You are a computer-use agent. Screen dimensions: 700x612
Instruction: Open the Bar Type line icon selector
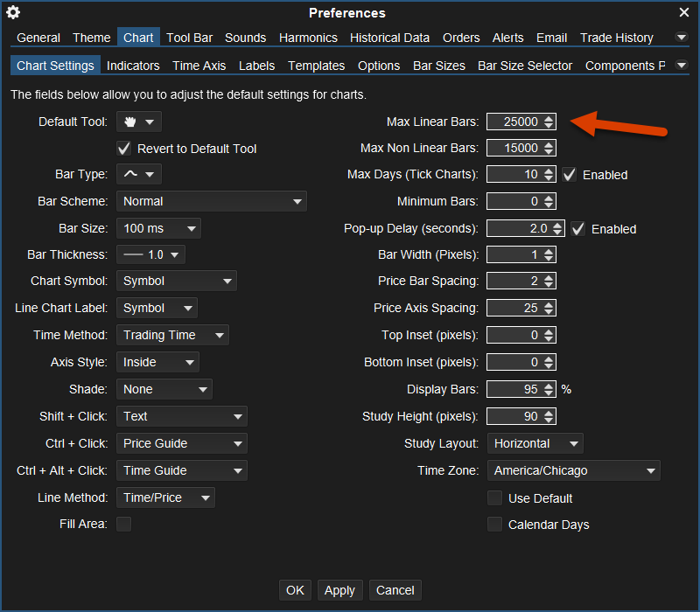[x=139, y=174]
